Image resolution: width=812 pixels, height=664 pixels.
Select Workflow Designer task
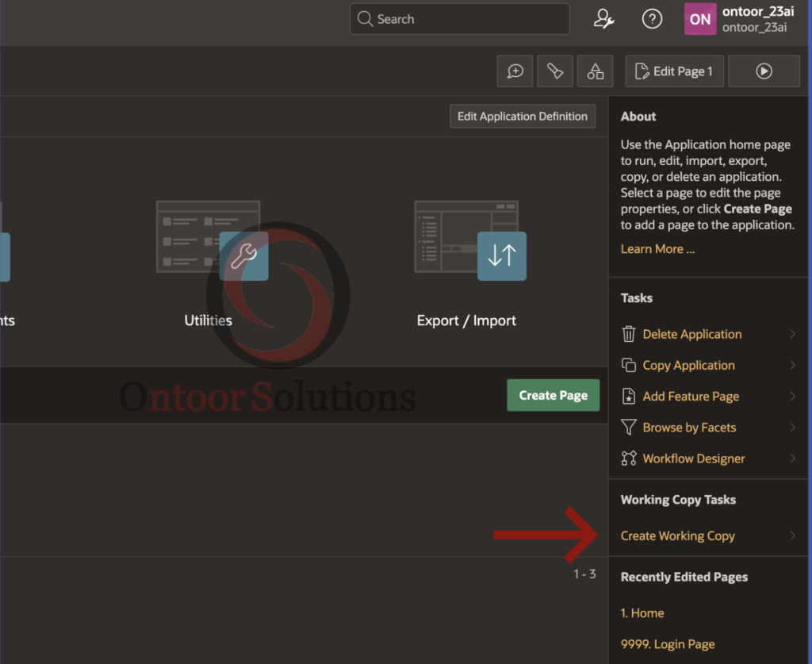tap(693, 459)
